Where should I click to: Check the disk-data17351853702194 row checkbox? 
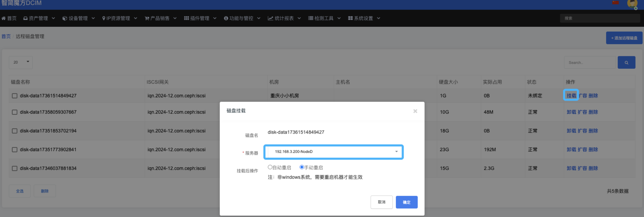[x=15, y=131]
